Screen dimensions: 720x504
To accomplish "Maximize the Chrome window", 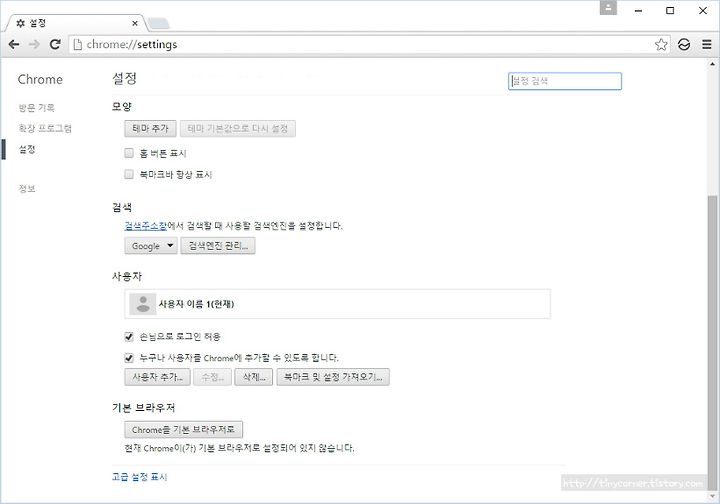I will (670, 11).
